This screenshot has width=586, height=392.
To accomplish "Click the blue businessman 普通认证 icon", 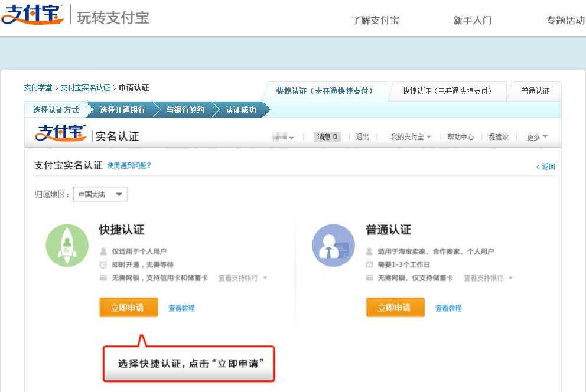I will tap(333, 245).
